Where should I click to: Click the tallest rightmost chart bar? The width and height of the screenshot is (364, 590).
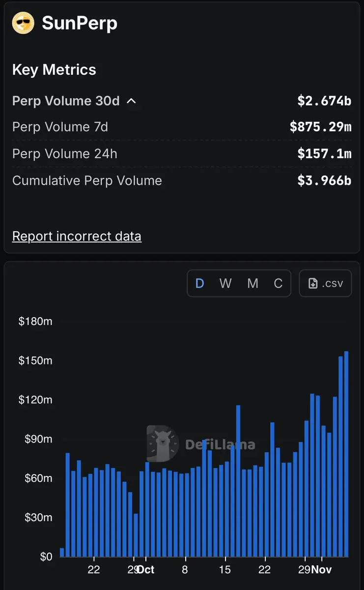346,452
